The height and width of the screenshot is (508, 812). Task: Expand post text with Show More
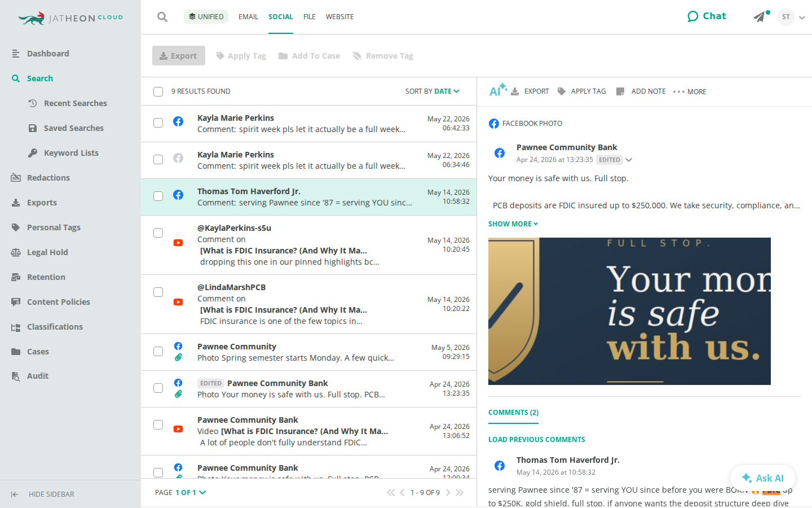[x=513, y=224]
